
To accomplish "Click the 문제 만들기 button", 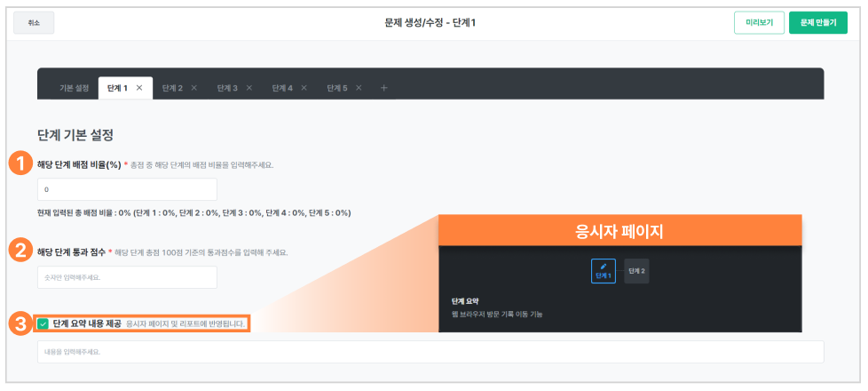I will tap(818, 23).
